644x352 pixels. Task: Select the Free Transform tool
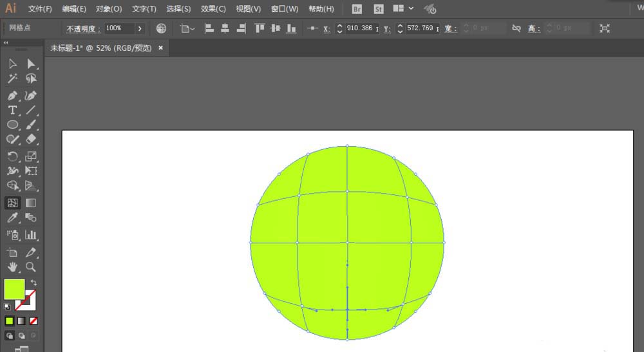coord(31,171)
